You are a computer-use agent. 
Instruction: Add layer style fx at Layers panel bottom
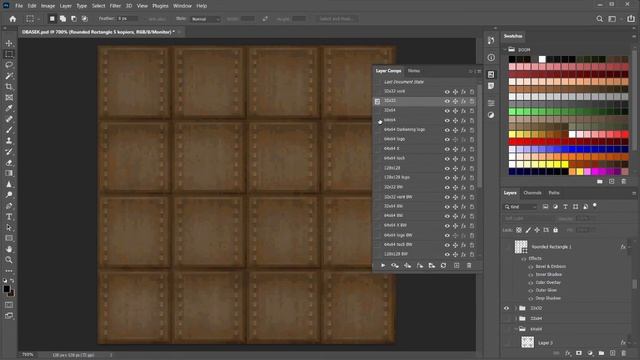(x=568, y=353)
